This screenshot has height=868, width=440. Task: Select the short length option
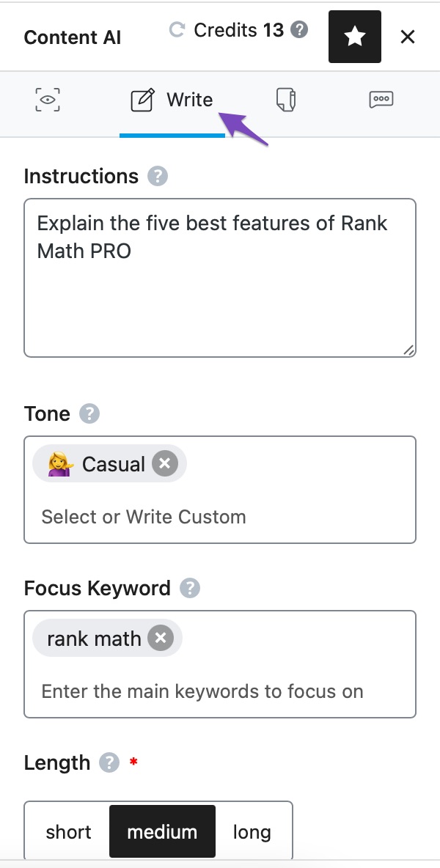(x=68, y=831)
